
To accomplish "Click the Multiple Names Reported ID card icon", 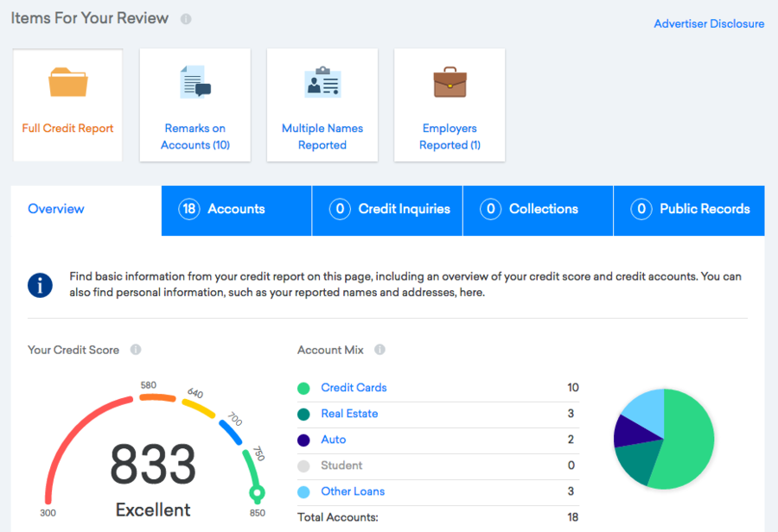I will (x=322, y=82).
